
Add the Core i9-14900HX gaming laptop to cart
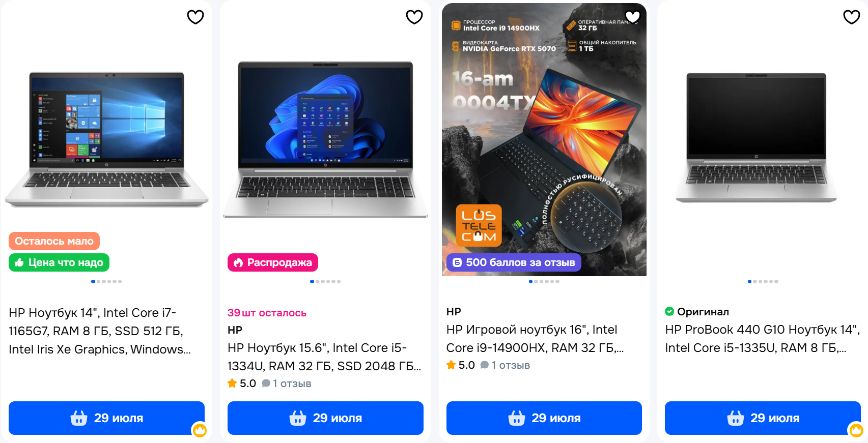(x=544, y=418)
